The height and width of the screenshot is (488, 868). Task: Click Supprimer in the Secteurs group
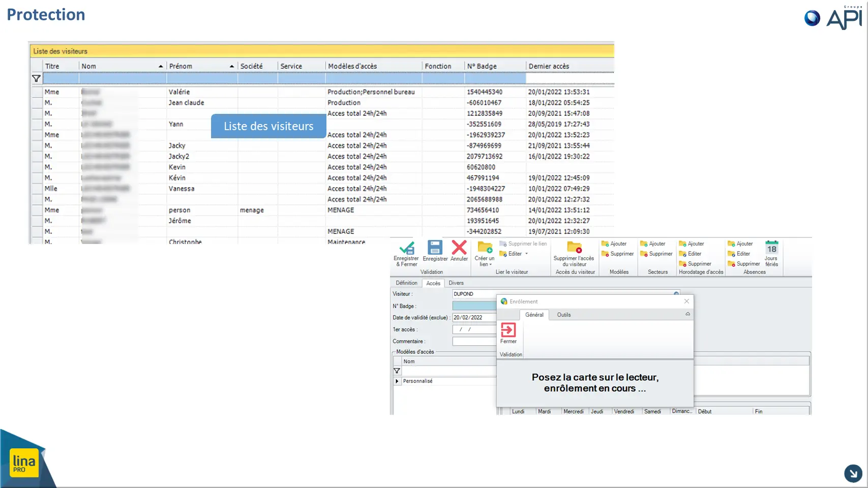tap(656, 254)
